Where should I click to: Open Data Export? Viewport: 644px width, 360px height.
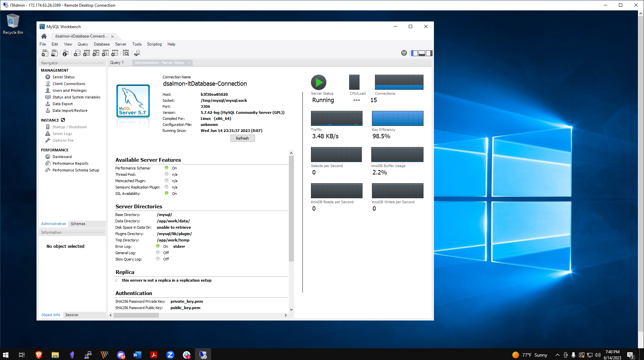pyautogui.click(x=62, y=104)
